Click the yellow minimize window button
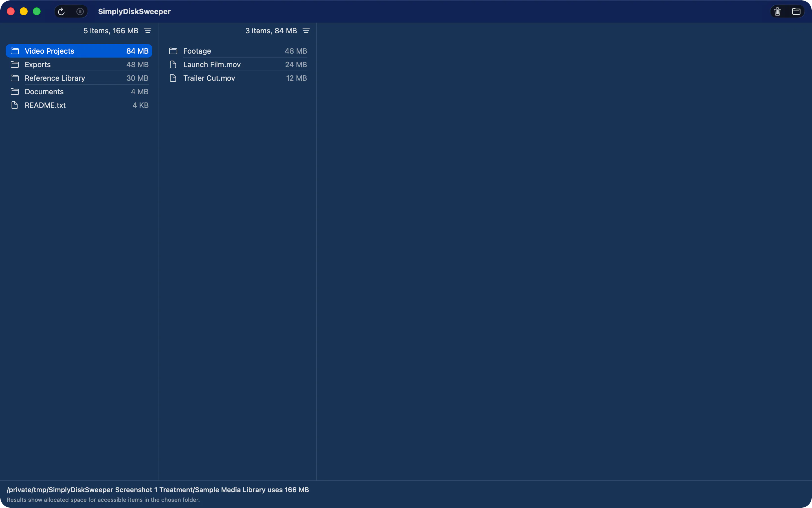Screen dimensions: 812x508 point(23,11)
